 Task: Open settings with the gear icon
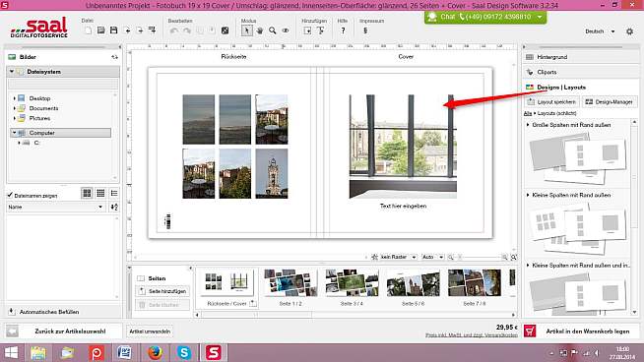pyautogui.click(x=629, y=31)
